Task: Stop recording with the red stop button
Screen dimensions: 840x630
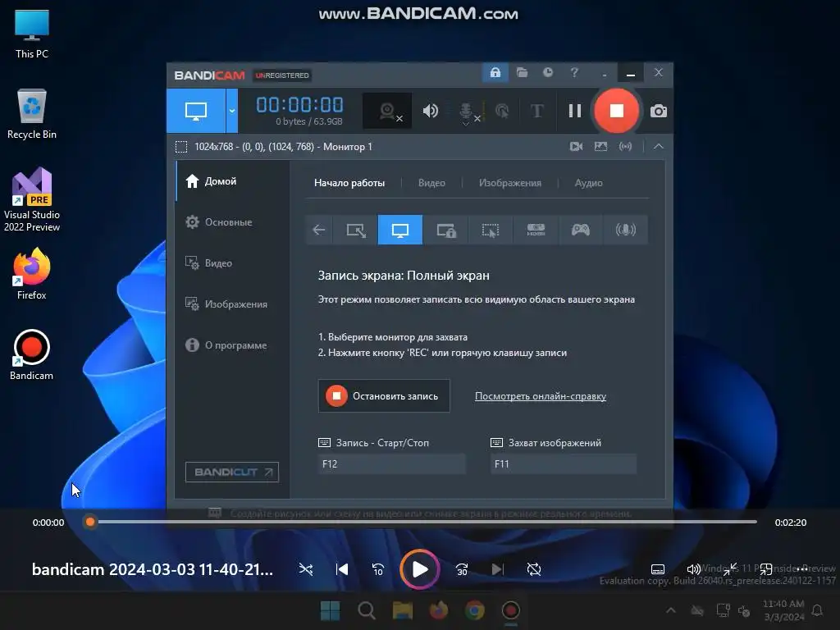Action: (x=617, y=111)
